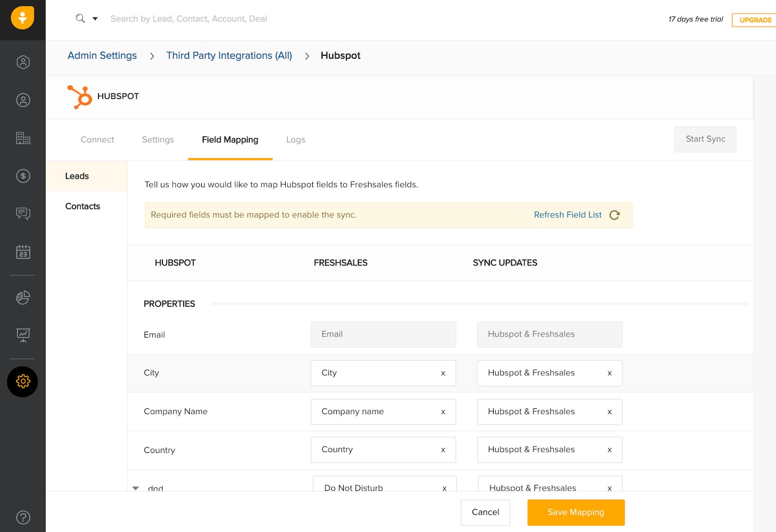Image resolution: width=776 pixels, height=532 pixels.
Task: Open Conversations chat icon in sidebar
Action: (23, 213)
